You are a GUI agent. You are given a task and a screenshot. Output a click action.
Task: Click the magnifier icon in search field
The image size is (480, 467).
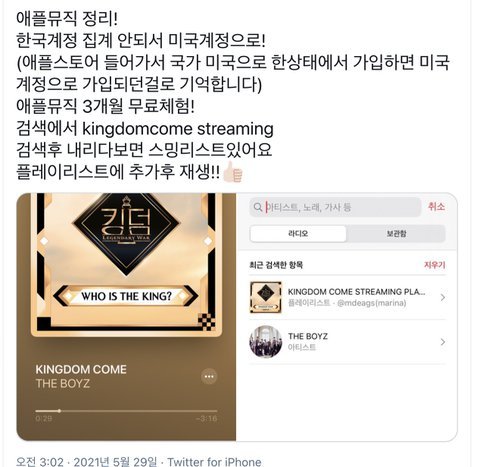[257, 207]
